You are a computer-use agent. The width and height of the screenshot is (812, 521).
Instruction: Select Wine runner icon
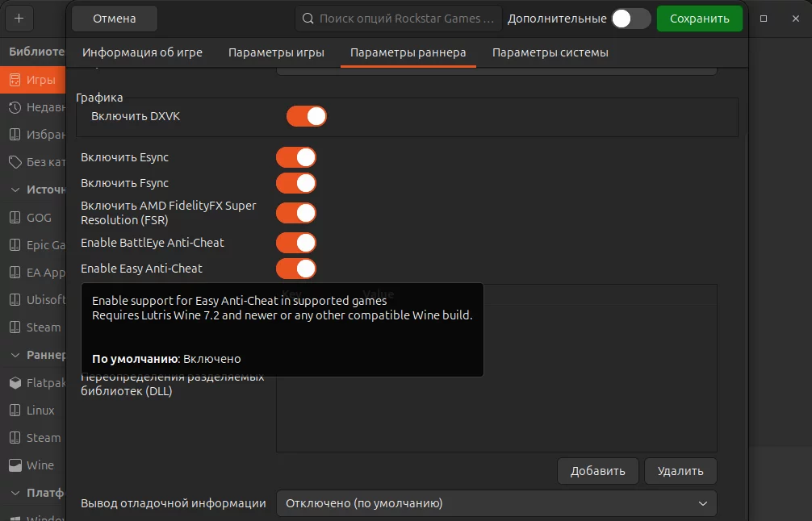[x=15, y=465]
